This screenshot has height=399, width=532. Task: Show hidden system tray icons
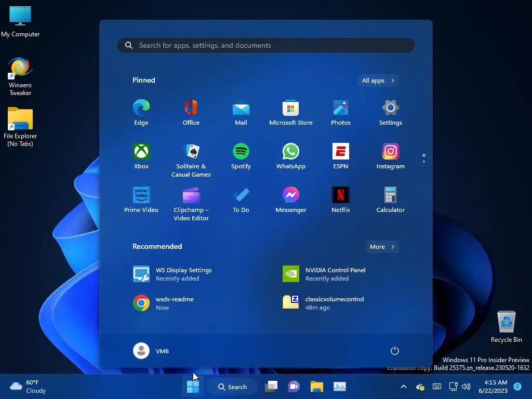404,387
